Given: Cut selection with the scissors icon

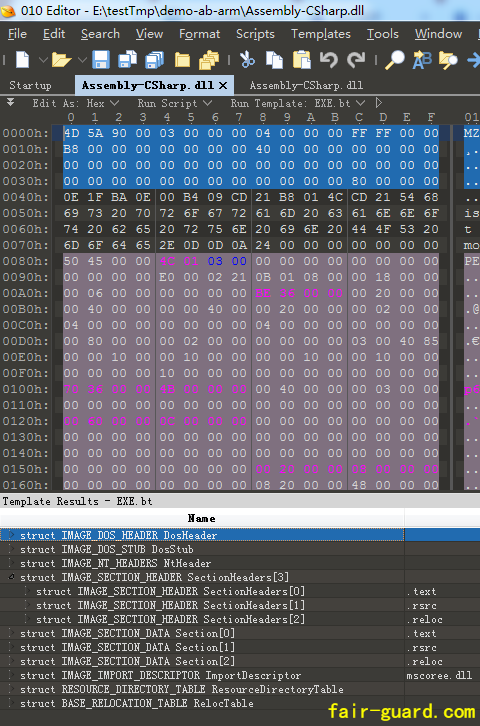Looking at the screenshot, I should (247, 60).
